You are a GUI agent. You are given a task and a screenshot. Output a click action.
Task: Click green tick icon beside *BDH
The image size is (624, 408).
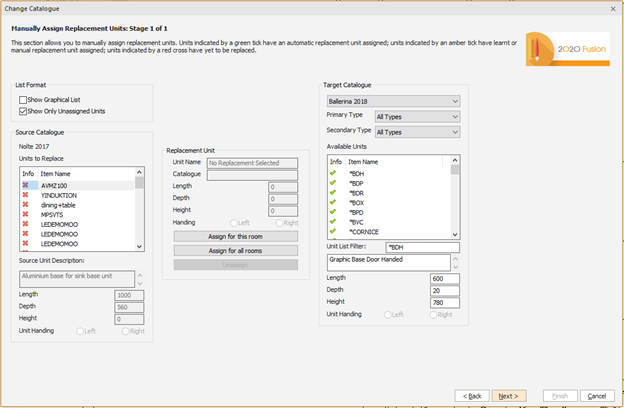coord(333,173)
